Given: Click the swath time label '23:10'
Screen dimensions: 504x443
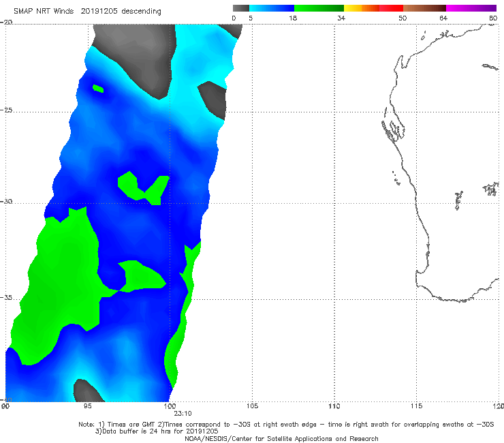Looking at the screenshot, I should click(x=183, y=414).
